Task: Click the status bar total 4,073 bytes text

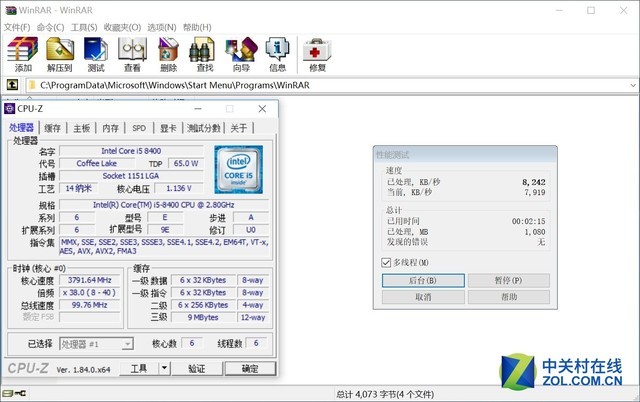Action: pos(385,394)
